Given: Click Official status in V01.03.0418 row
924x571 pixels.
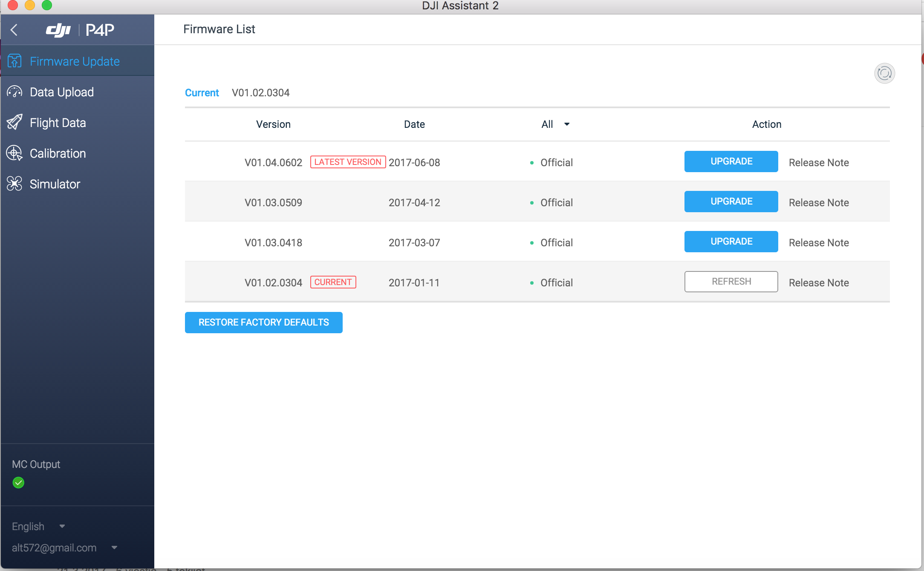Looking at the screenshot, I should point(556,243).
